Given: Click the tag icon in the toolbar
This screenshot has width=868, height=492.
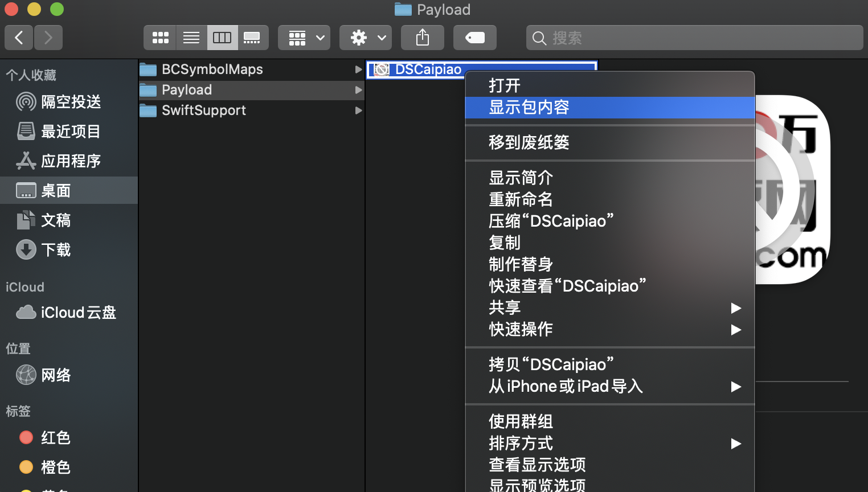Looking at the screenshot, I should click(474, 37).
